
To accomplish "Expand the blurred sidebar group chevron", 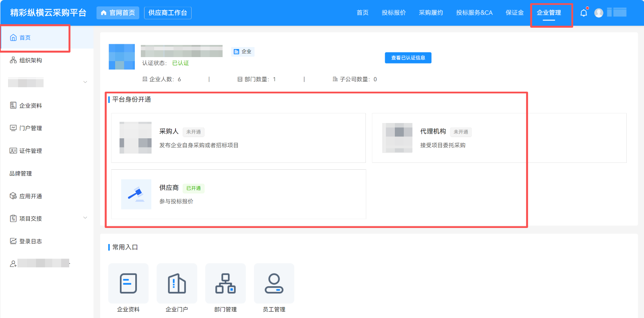I will 85,82.
